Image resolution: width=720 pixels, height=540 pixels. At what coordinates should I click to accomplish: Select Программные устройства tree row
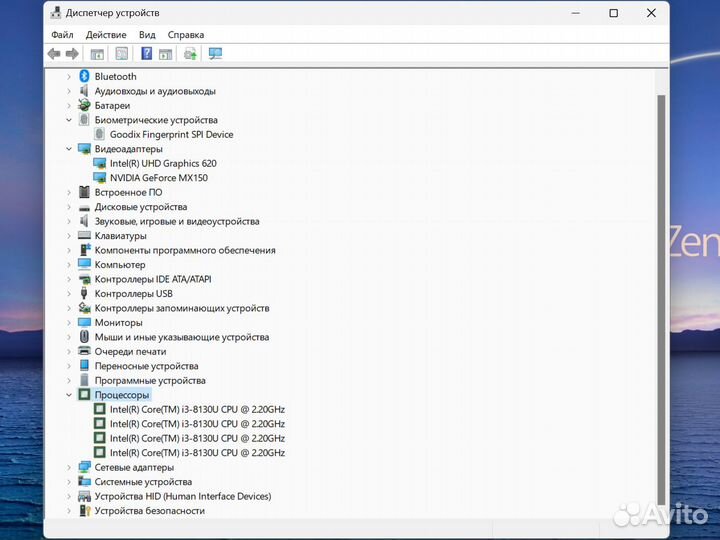pyautogui.click(x=150, y=380)
